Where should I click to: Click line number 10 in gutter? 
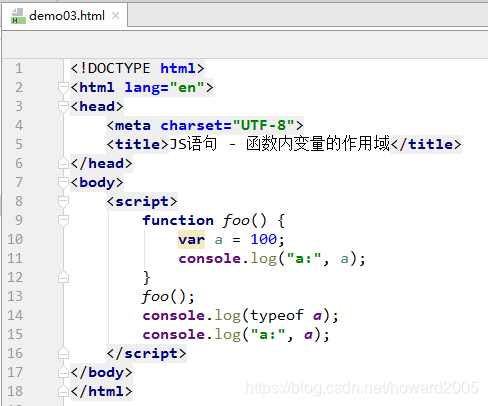click(15, 239)
